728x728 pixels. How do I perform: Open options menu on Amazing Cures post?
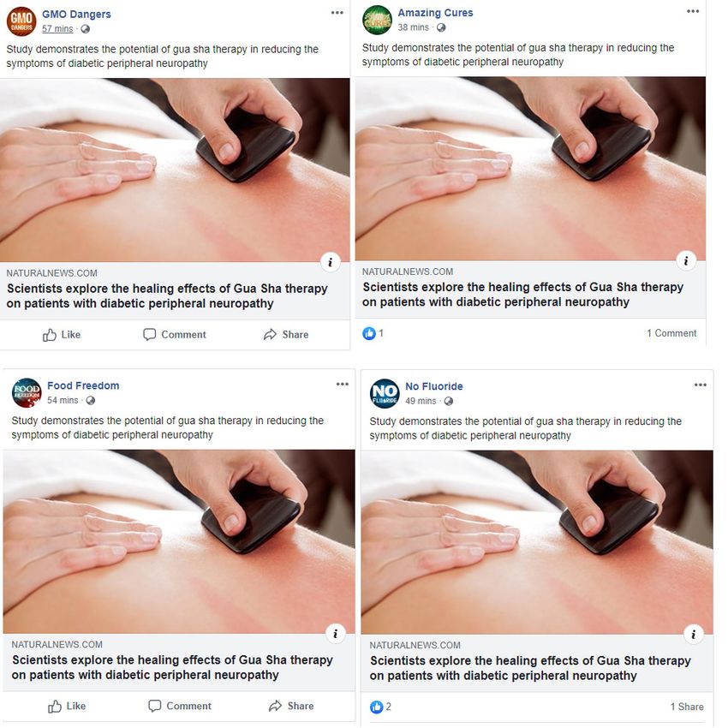tap(693, 11)
